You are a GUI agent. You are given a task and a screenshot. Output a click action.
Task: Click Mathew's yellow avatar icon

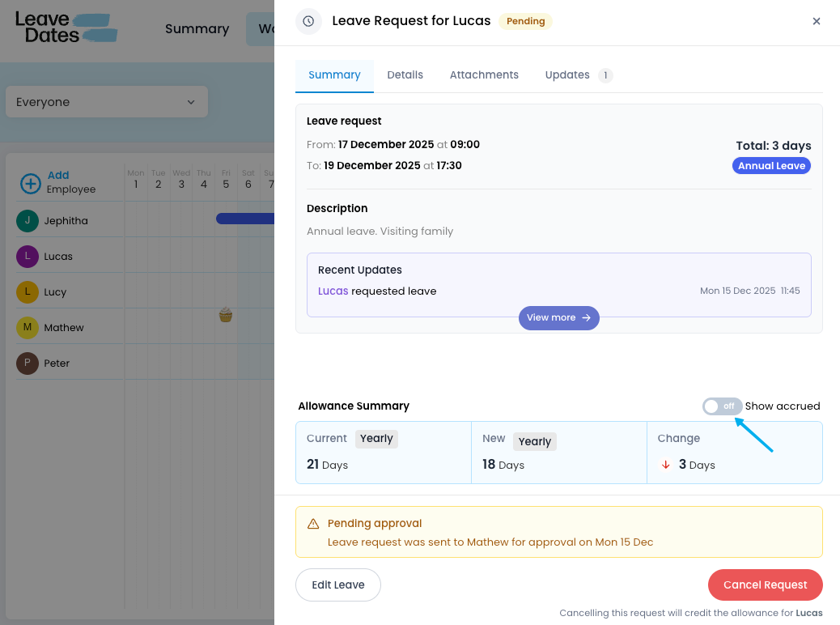(x=28, y=328)
